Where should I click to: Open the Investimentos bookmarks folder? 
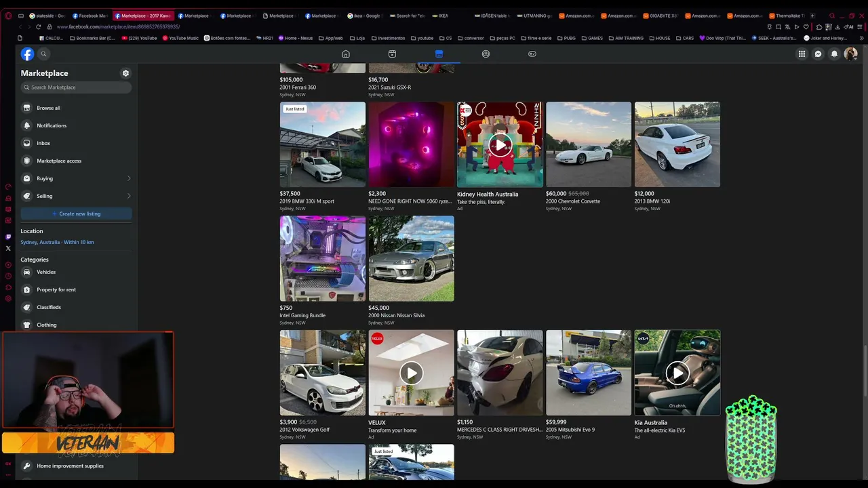coord(388,38)
